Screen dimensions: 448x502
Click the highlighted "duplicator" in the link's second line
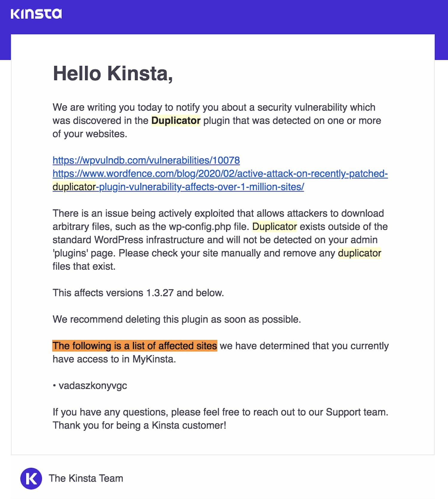[74, 187]
